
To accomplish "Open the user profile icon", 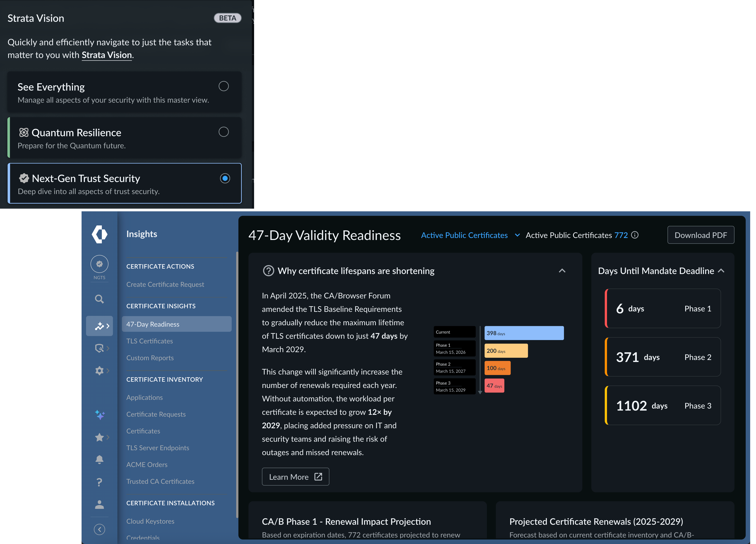I will [99, 504].
